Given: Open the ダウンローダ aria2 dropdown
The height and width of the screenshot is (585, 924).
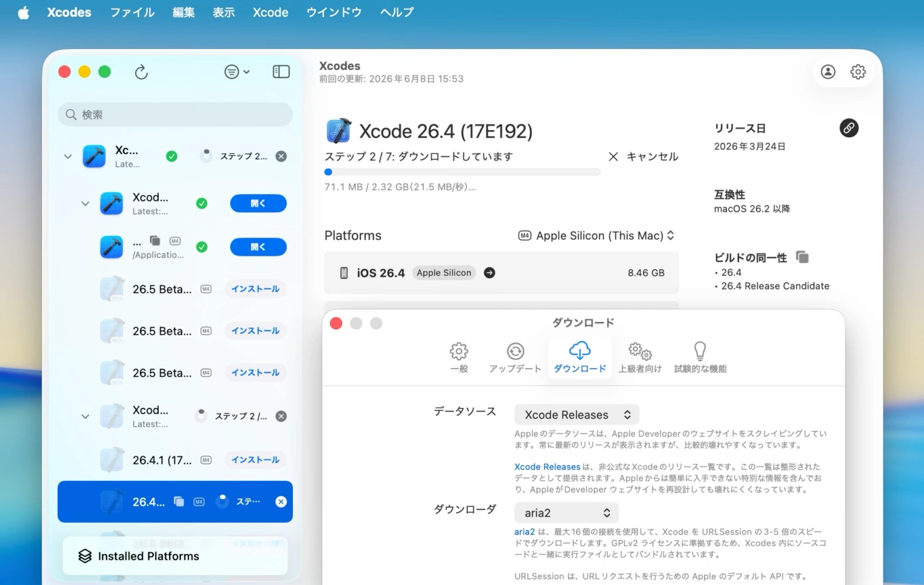Looking at the screenshot, I should 567,513.
